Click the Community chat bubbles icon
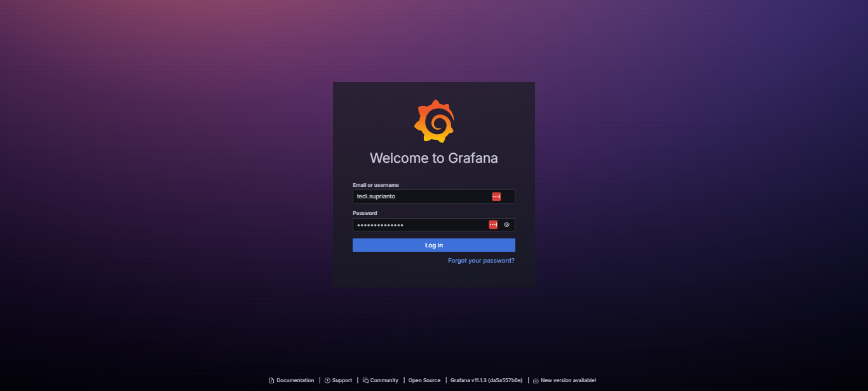 coord(365,381)
